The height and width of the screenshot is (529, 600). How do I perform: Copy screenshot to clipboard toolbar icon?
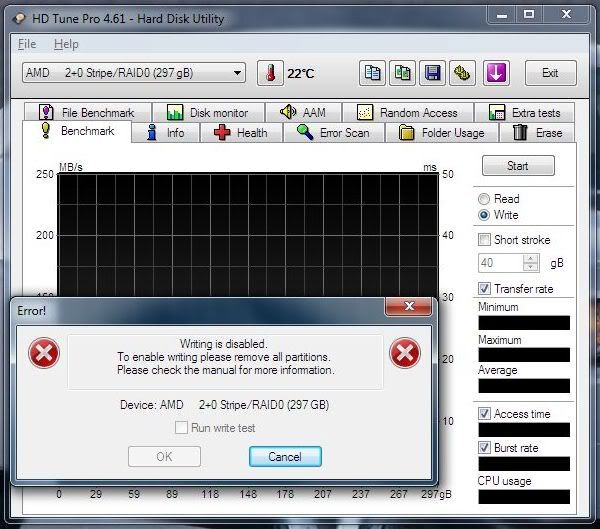(x=402, y=73)
